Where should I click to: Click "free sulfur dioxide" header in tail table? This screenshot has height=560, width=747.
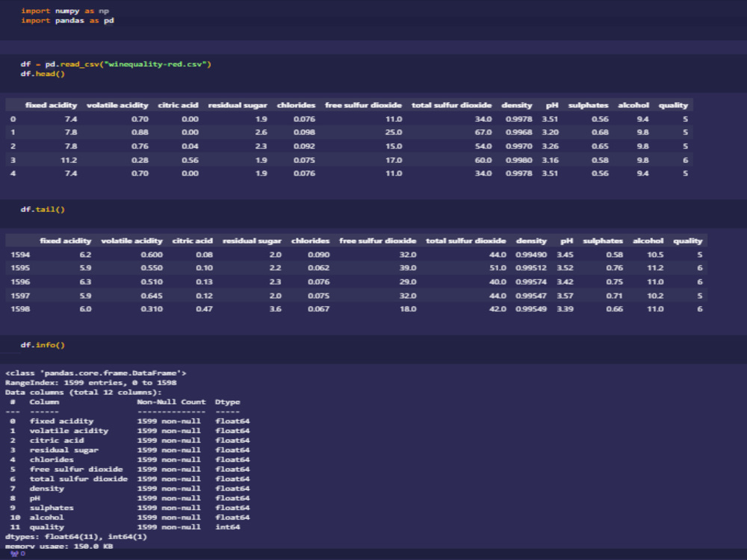click(x=377, y=241)
